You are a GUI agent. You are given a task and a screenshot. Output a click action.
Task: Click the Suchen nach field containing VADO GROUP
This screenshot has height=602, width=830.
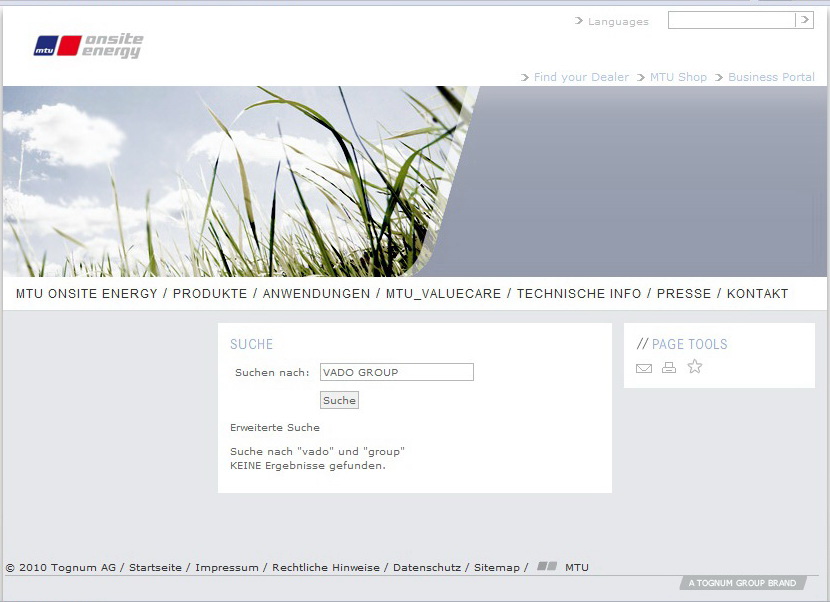click(396, 372)
